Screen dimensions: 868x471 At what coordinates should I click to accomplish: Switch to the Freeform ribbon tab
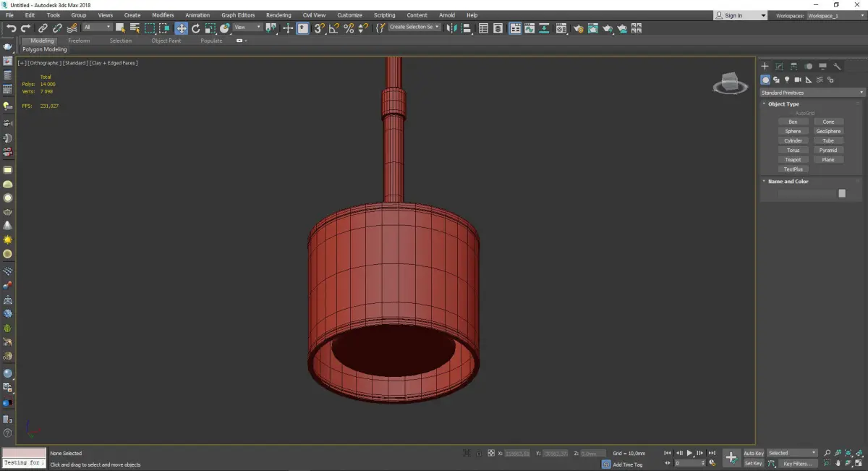click(x=79, y=41)
